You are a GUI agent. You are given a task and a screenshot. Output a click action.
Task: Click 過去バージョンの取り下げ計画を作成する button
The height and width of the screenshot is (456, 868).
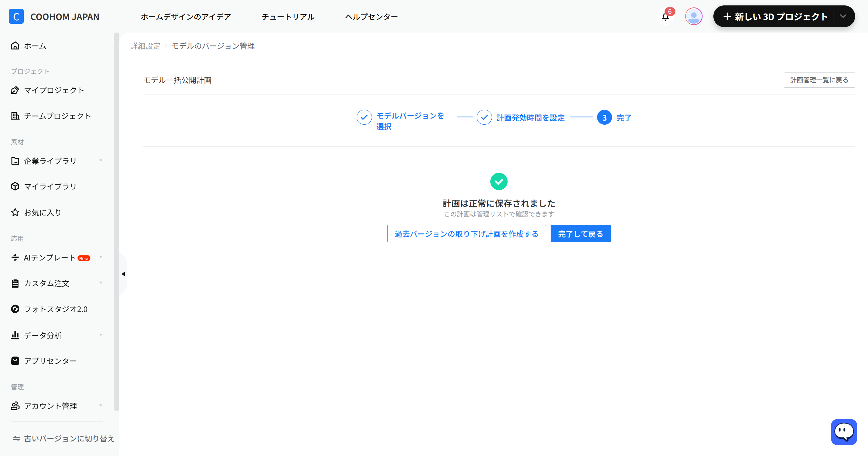pos(467,234)
